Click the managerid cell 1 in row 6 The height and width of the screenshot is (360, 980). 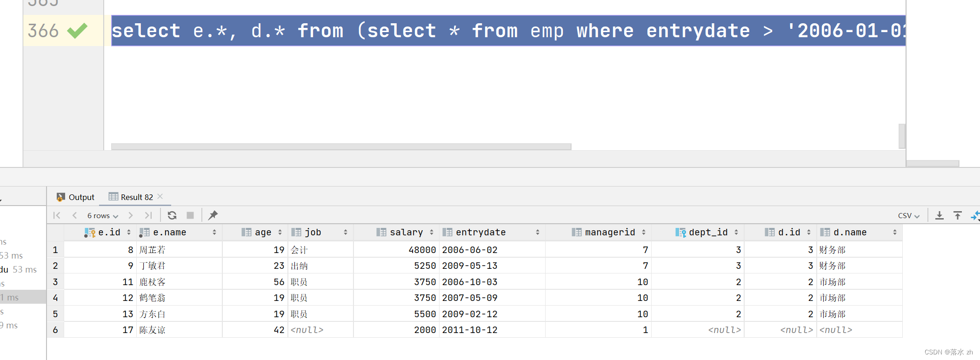598,330
